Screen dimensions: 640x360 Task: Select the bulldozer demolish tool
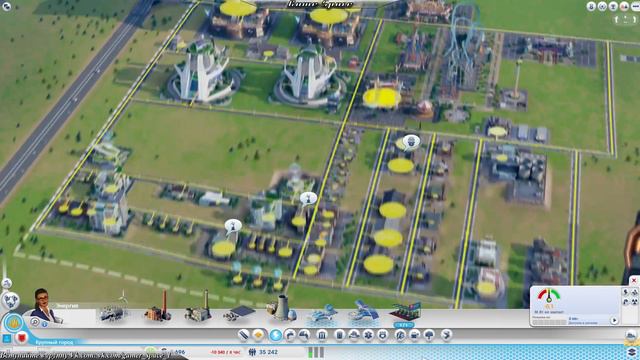446,335
